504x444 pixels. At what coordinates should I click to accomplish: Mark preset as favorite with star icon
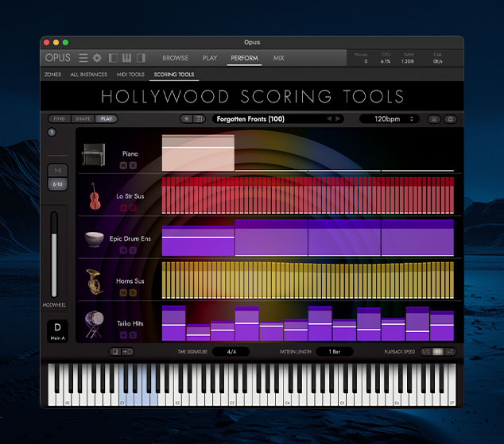click(x=187, y=119)
